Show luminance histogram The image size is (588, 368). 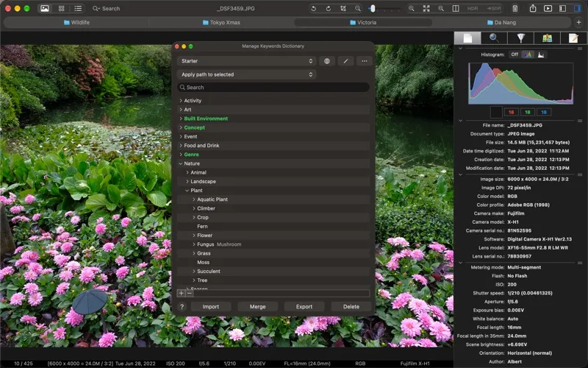click(x=541, y=54)
